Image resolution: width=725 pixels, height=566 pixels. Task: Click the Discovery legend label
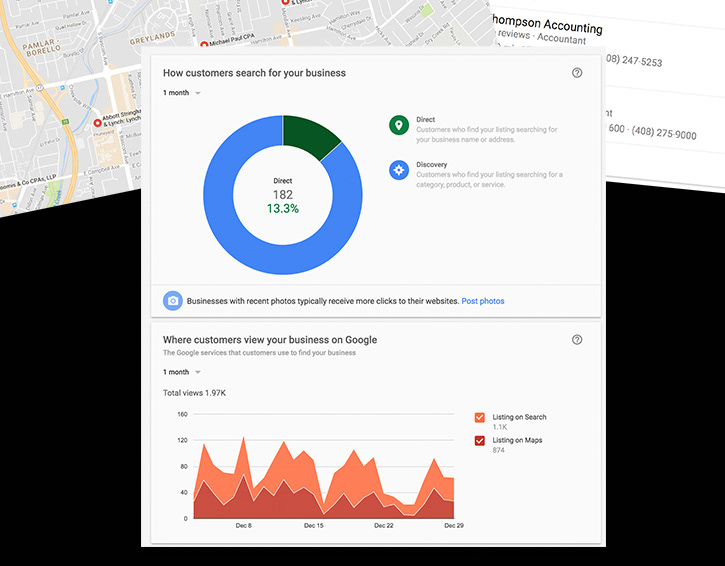click(431, 165)
